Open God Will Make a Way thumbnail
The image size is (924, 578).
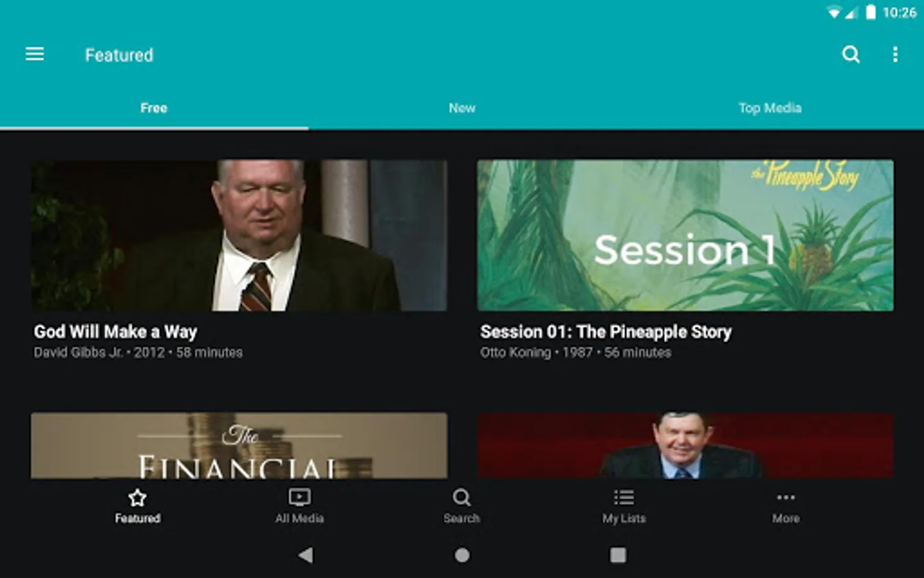(x=239, y=235)
